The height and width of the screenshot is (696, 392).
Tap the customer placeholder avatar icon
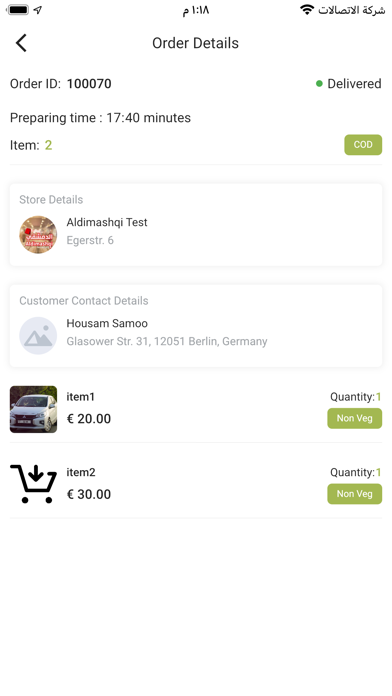click(x=38, y=336)
